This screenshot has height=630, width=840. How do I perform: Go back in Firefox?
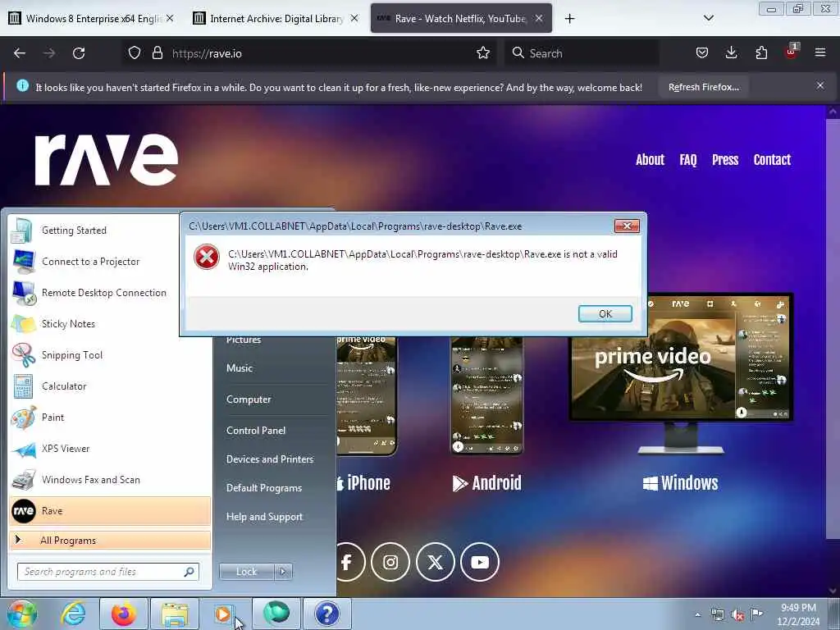pos(20,53)
